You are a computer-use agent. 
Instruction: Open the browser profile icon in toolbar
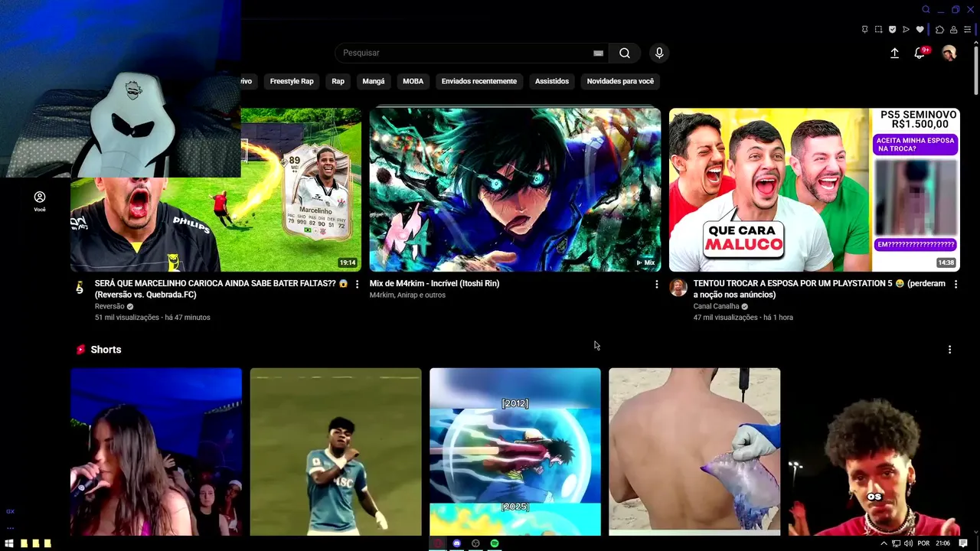tap(954, 30)
